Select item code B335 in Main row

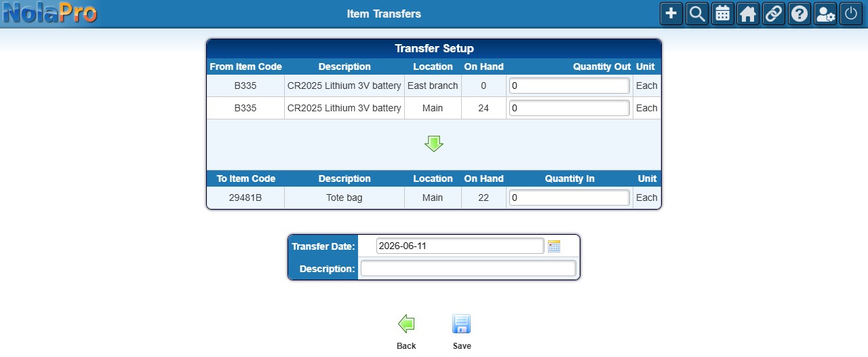coord(245,108)
